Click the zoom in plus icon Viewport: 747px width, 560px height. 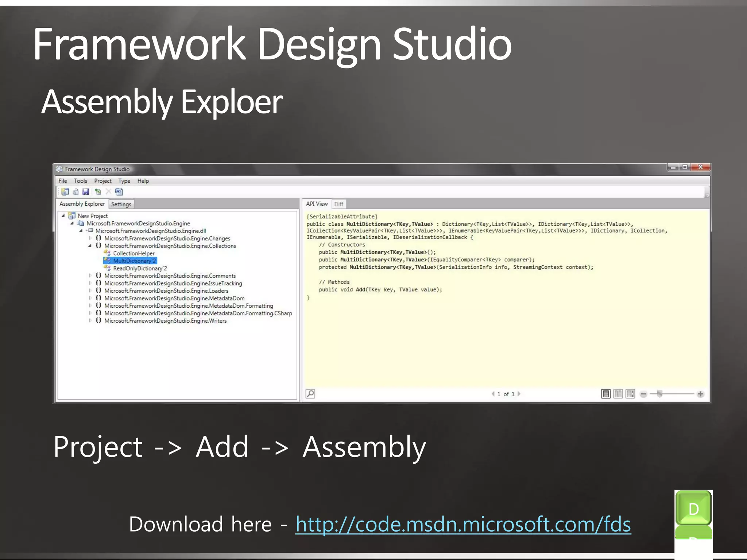click(x=700, y=394)
